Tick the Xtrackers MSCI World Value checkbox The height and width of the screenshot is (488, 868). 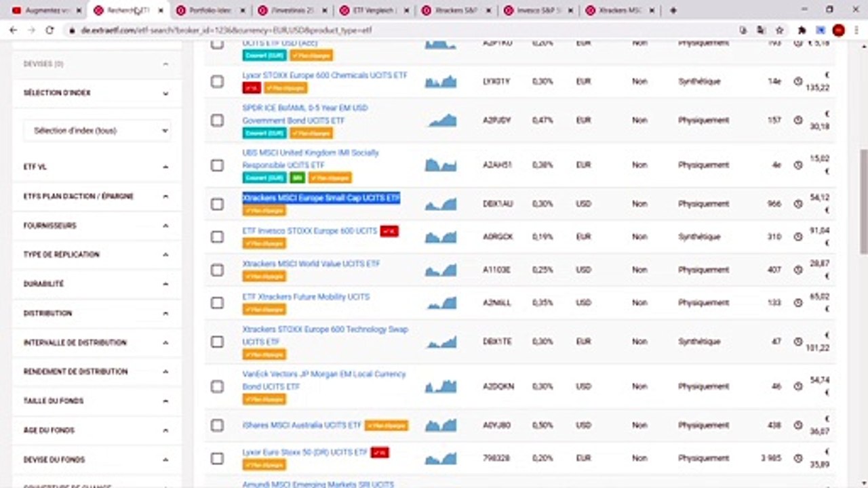217,270
